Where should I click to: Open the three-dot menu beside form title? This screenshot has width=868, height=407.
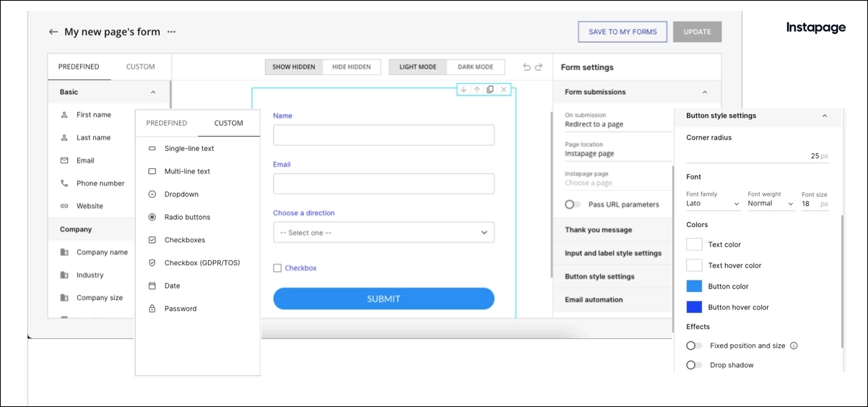pyautogui.click(x=172, y=32)
